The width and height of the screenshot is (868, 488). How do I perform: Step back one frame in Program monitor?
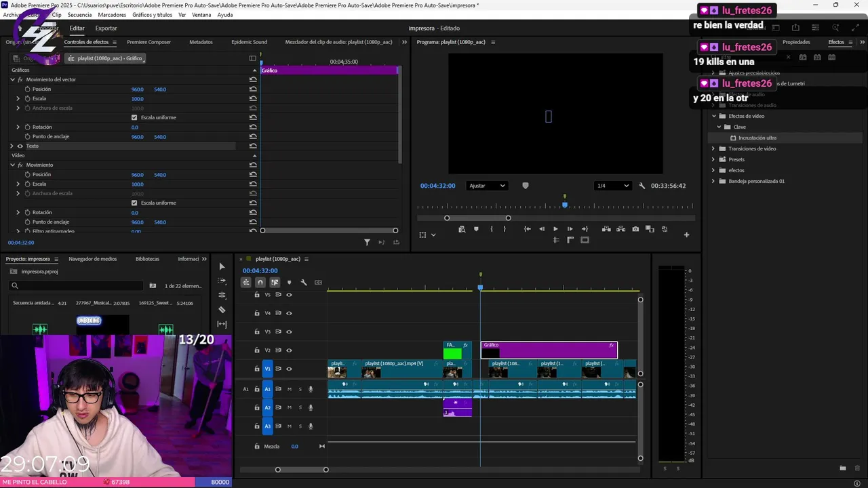tap(541, 229)
